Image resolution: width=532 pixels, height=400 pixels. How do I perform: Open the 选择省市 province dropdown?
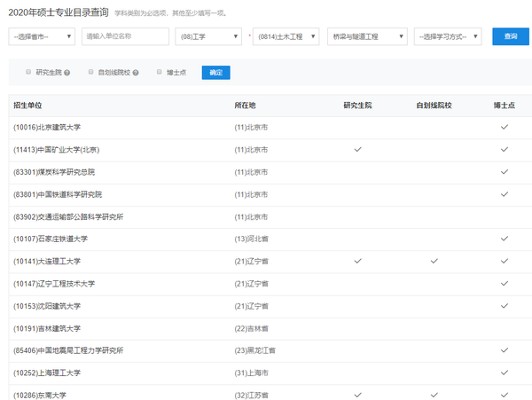[42, 36]
